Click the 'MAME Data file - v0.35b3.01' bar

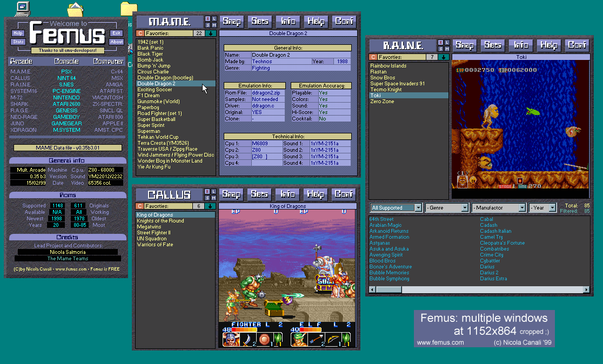68,147
